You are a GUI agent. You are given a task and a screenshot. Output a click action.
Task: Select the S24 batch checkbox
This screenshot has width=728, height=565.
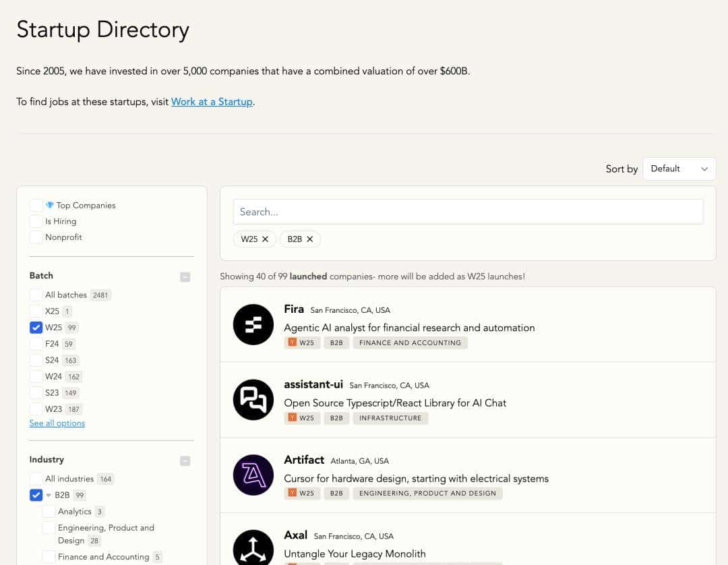point(36,360)
